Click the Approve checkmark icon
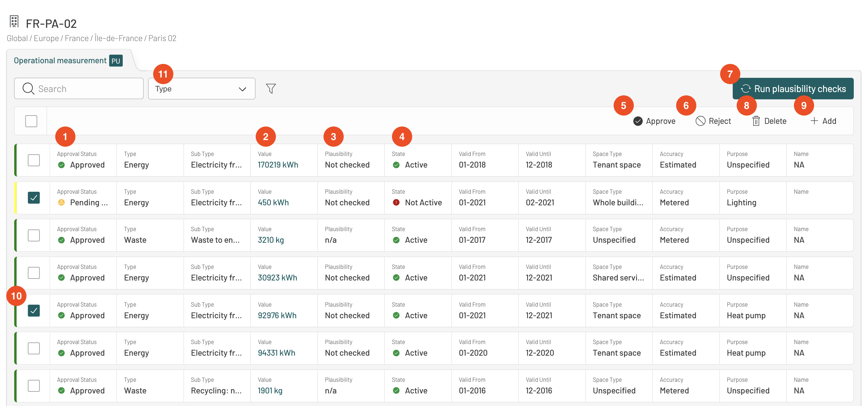This screenshot has height=406, width=868. (637, 121)
